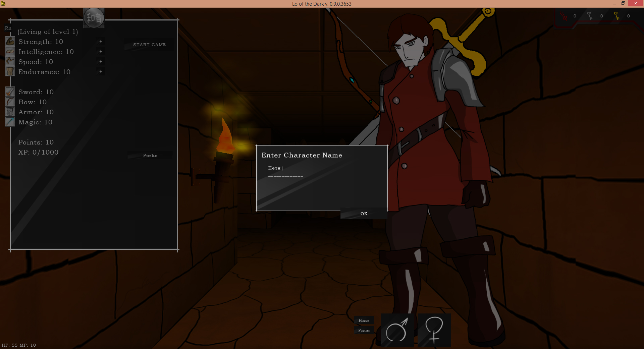The height and width of the screenshot is (349, 644).
Task: Click the Sword skill icon
Action: [10, 92]
